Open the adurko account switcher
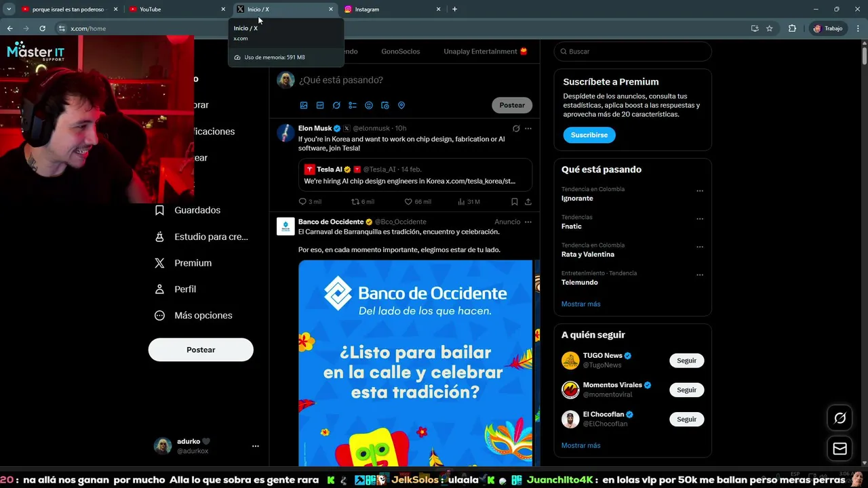This screenshot has width=868, height=488. [206, 446]
